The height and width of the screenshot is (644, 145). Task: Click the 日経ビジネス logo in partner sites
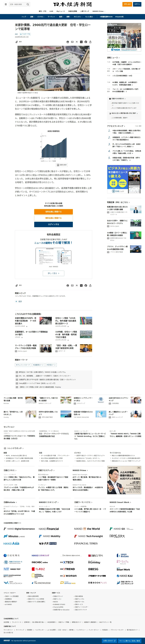pos(95,555)
